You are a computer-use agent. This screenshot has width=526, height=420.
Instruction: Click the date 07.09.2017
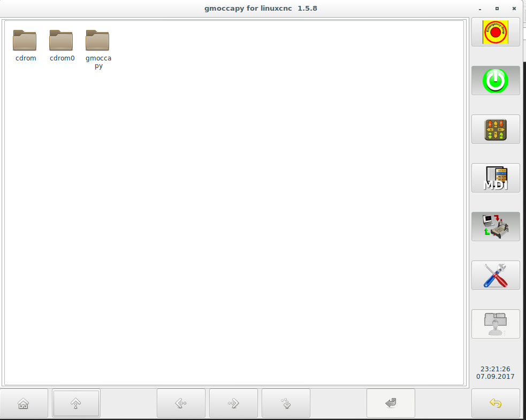coord(495,376)
